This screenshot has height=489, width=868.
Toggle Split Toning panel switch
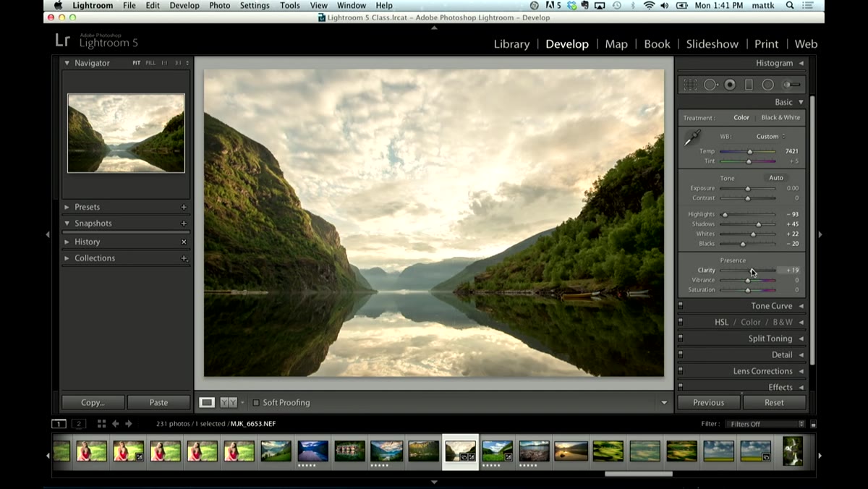coord(681,339)
